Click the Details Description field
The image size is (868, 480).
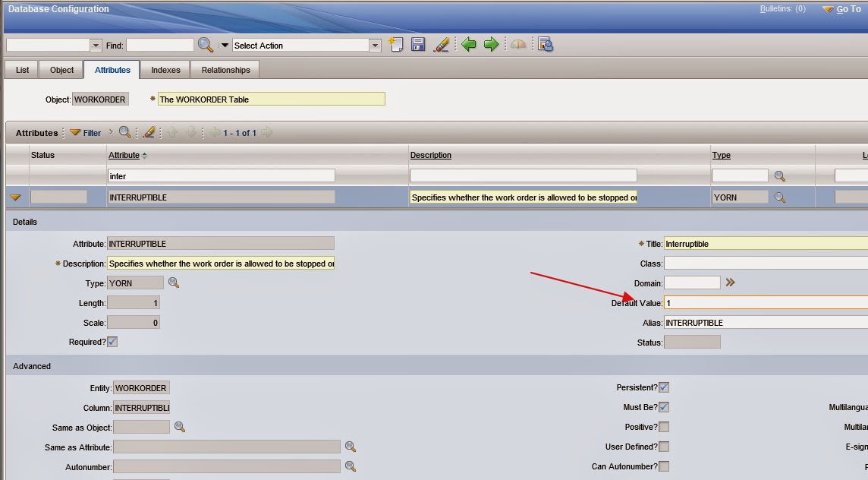[221, 264]
